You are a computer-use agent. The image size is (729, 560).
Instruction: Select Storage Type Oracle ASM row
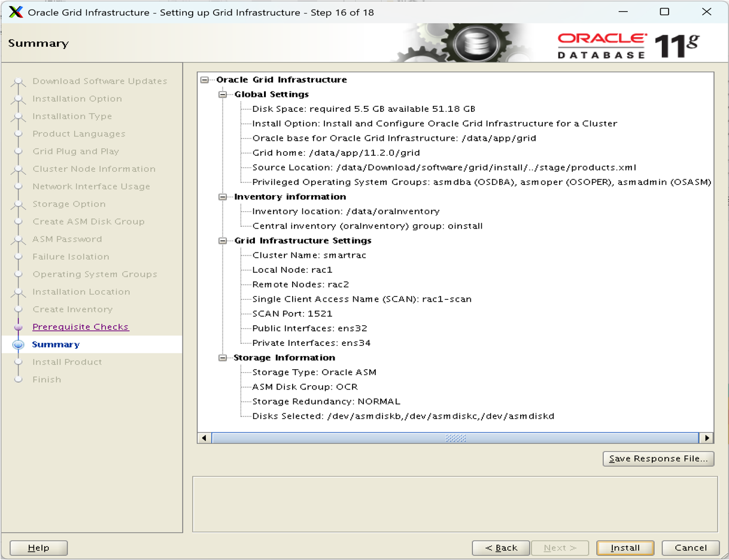click(x=314, y=372)
